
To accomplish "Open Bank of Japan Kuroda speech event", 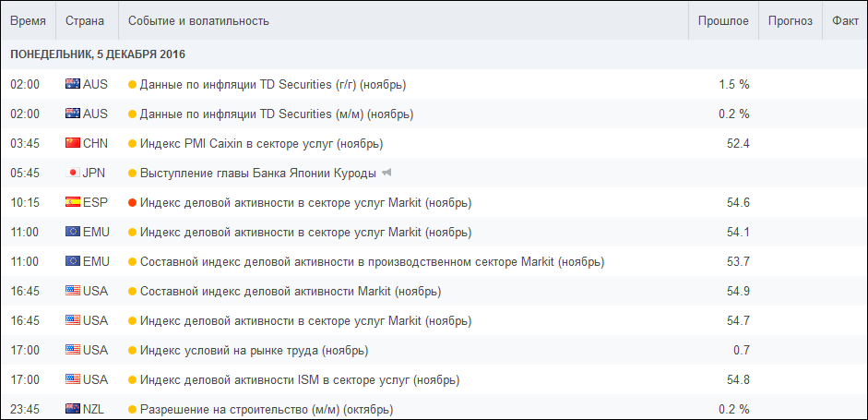I will [x=257, y=174].
